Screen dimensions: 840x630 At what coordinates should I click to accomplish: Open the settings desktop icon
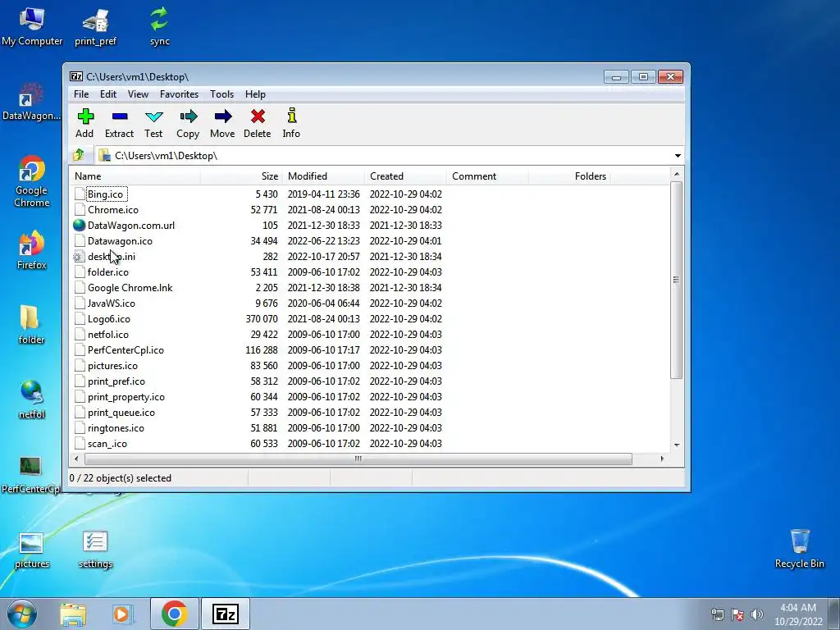(x=95, y=550)
